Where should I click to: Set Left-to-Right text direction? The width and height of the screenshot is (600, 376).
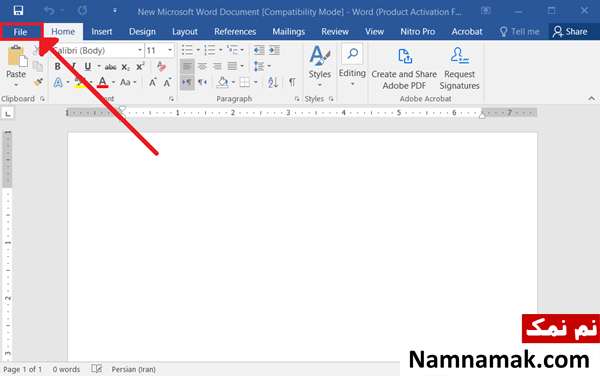187,82
